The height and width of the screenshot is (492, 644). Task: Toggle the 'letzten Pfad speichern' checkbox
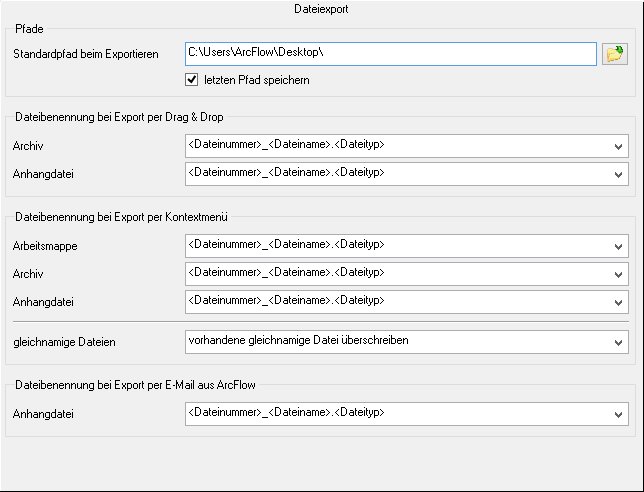(x=192, y=80)
